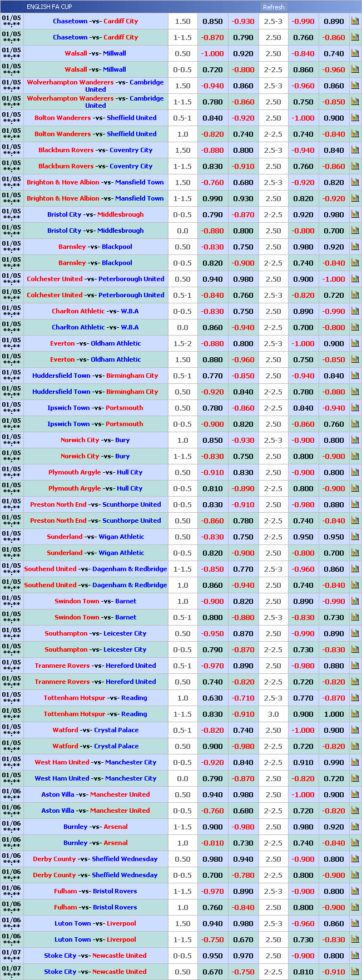Open chart icon for Tottenham vs Reading 3.0 total row
The width and height of the screenshot is (362, 980).
pos(355,714)
